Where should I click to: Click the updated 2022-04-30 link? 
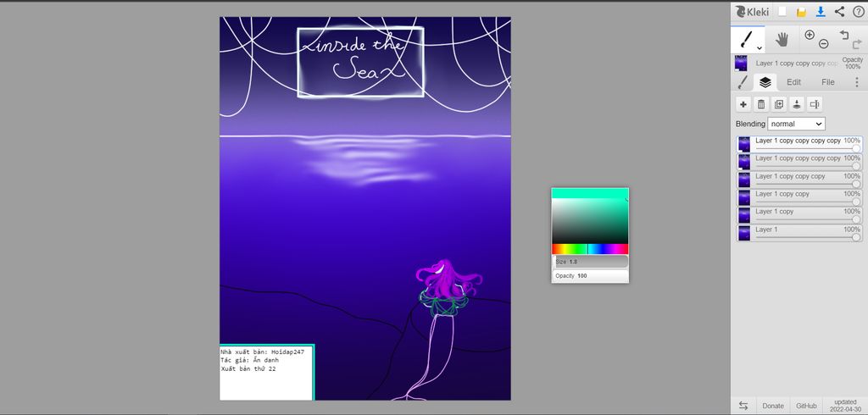point(845,406)
